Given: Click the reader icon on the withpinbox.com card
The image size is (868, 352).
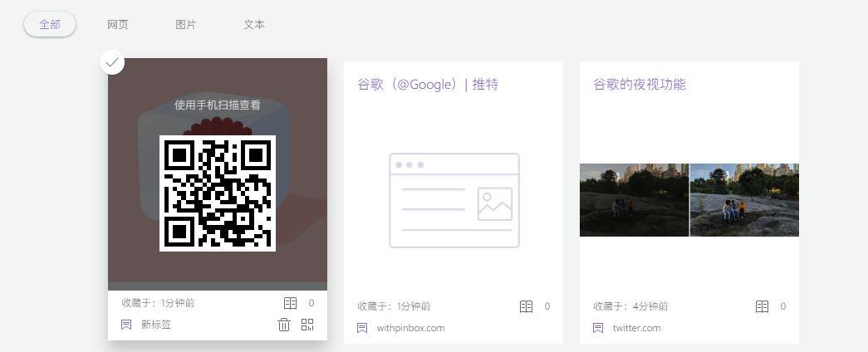Looking at the screenshot, I should pyautogui.click(x=526, y=306).
